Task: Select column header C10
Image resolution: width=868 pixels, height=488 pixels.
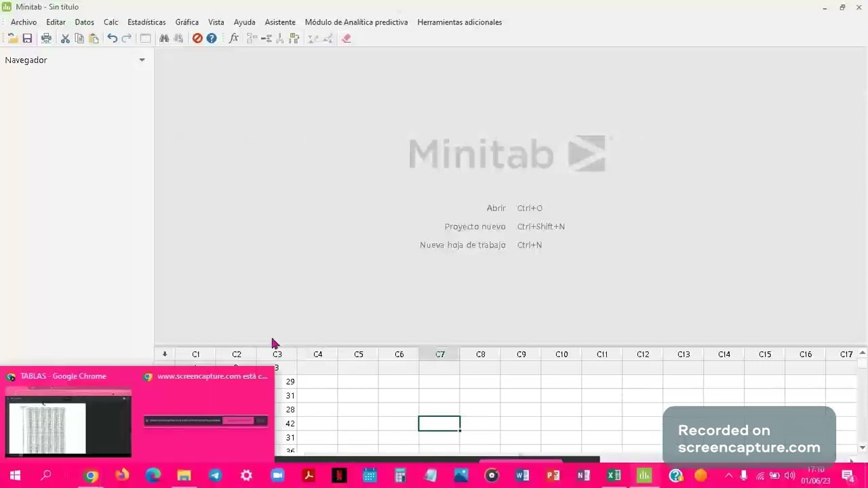Action: pyautogui.click(x=561, y=354)
